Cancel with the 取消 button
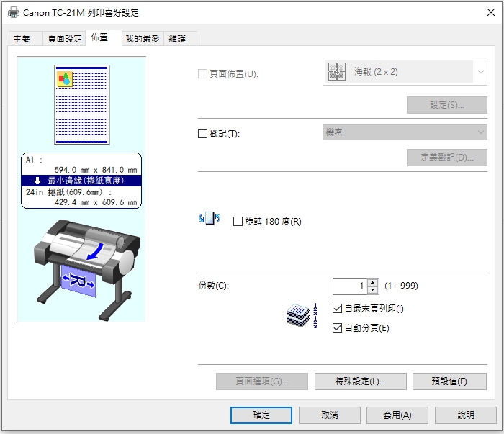 [x=330, y=415]
